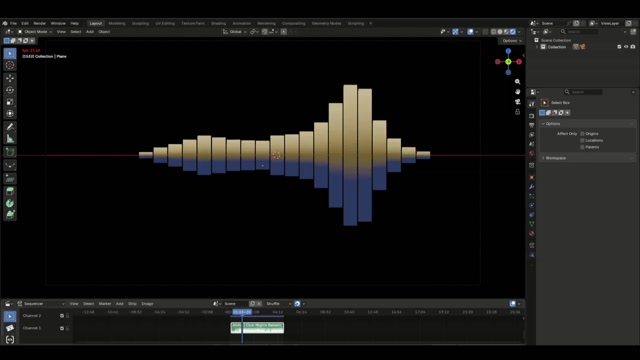Open the viewport Options dropdown
The height and width of the screenshot is (360, 640).
point(512,41)
